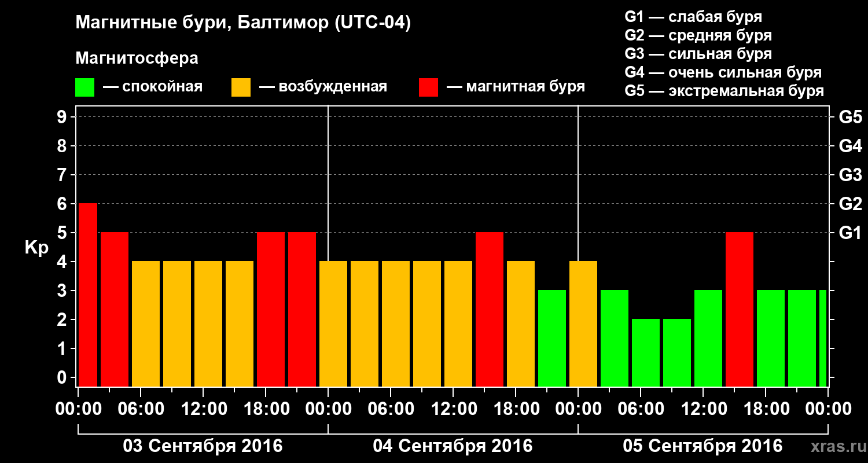The height and width of the screenshot is (463, 868).
Task: Click the 'Kp' axis title
Action: click(x=36, y=248)
